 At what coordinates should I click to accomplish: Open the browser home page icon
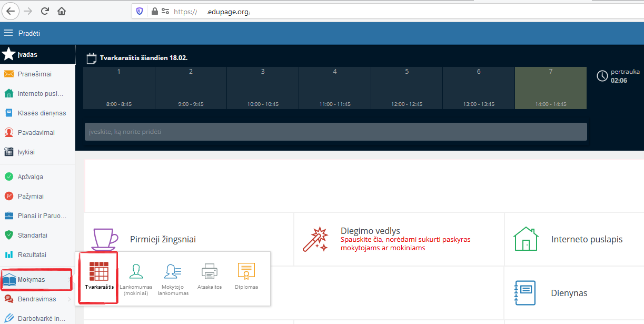tap(62, 11)
